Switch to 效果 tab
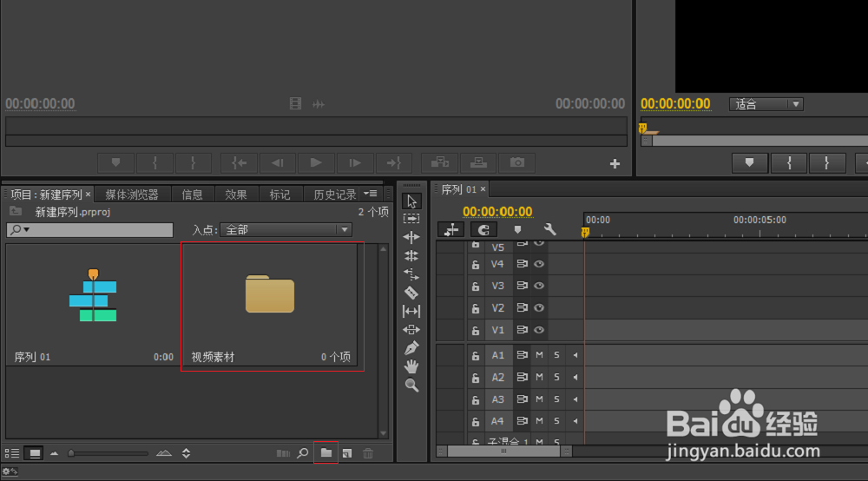868x481 pixels. (x=236, y=194)
